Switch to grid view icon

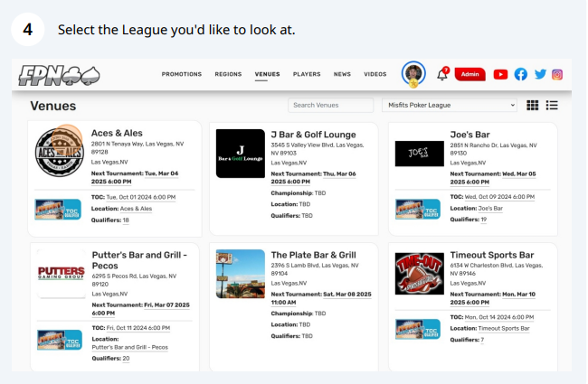[532, 106]
